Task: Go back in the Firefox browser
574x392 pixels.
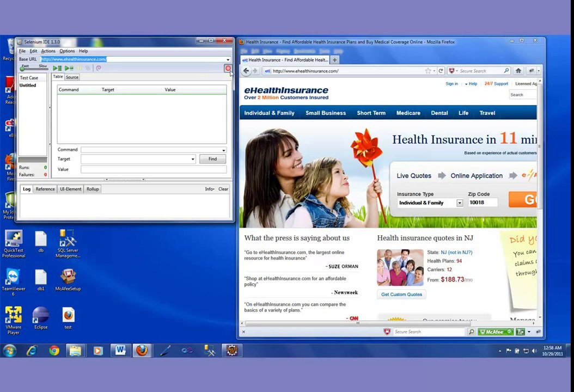Action: [x=246, y=71]
